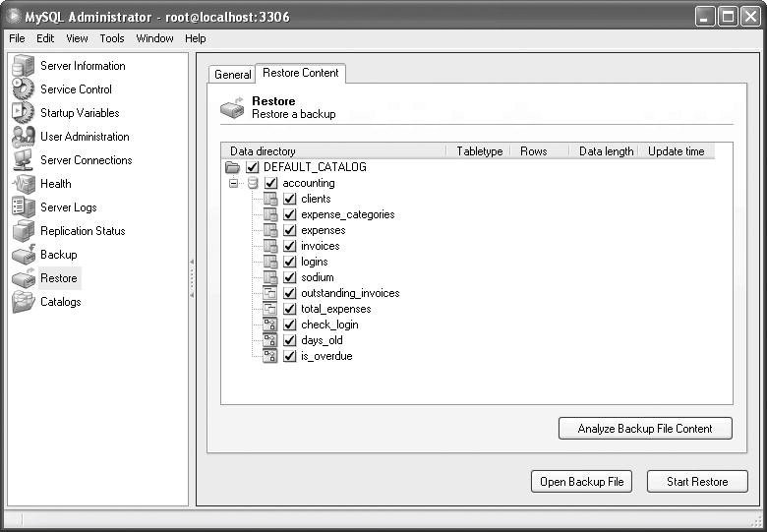Click the Backup drive icon

click(23, 255)
